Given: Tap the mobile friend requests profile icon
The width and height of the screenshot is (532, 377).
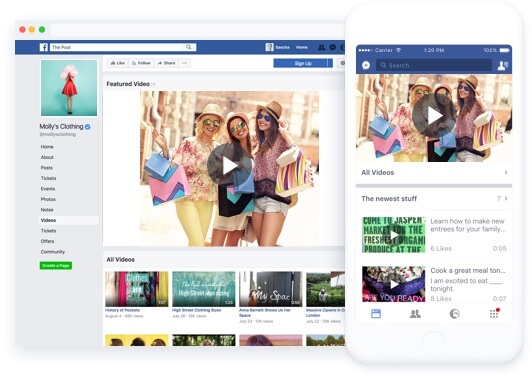Looking at the screenshot, I should click(502, 65).
